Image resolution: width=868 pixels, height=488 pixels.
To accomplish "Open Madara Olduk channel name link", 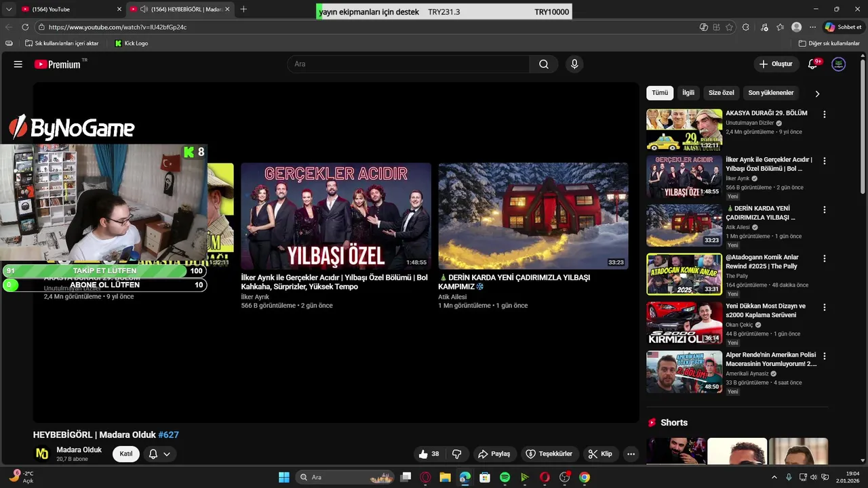I will (79, 450).
